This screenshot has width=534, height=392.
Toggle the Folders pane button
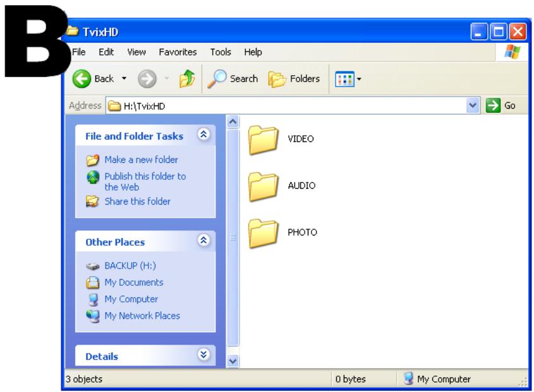[x=294, y=79]
